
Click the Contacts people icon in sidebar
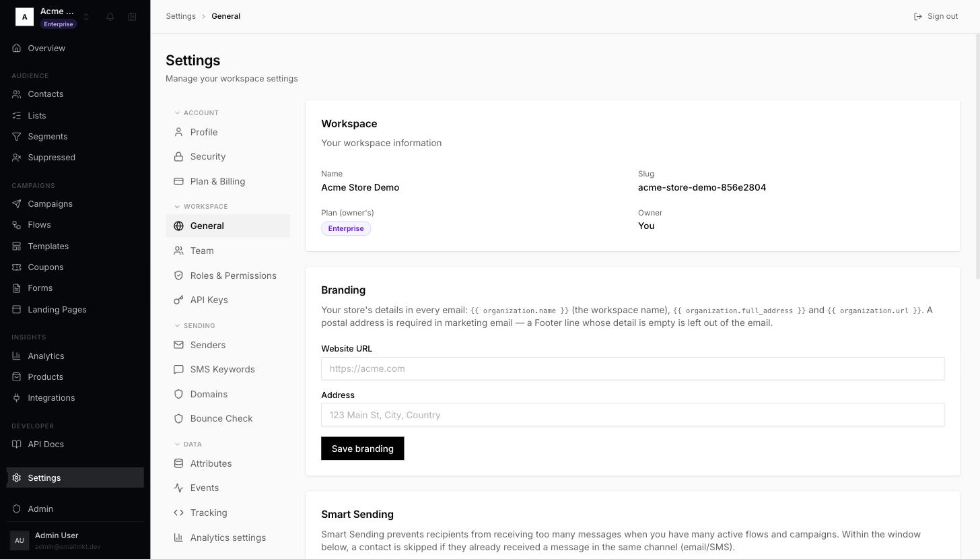(x=17, y=94)
